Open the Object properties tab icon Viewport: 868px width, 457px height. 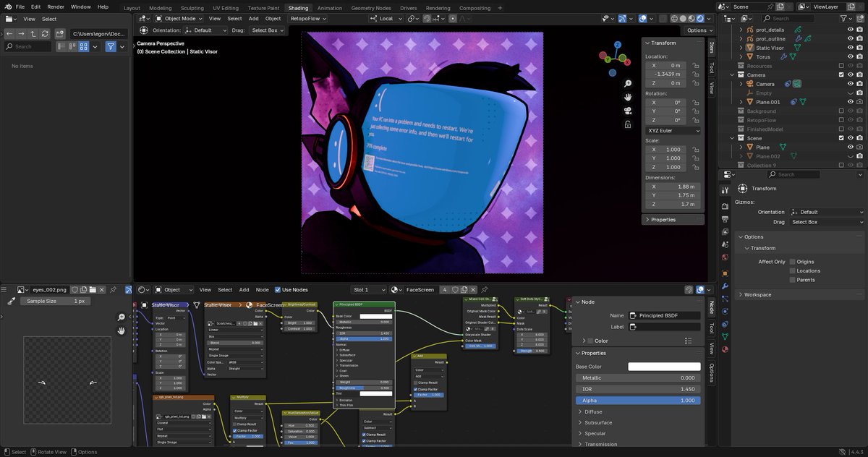(726, 274)
